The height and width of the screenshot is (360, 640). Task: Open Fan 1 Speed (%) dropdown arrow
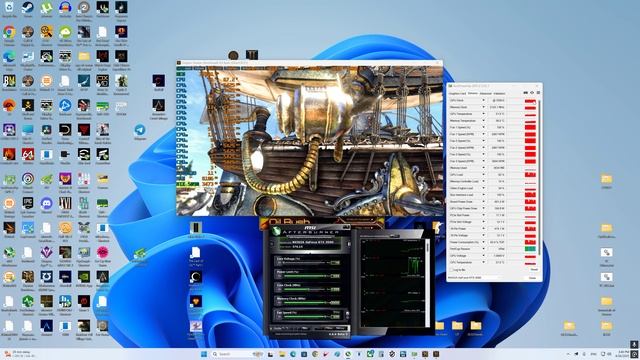[484, 127]
